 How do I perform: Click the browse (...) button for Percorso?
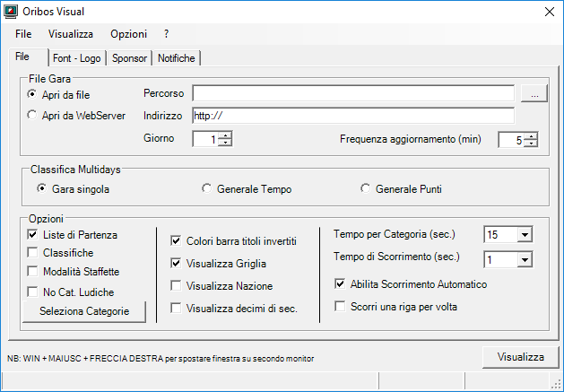[x=534, y=94]
